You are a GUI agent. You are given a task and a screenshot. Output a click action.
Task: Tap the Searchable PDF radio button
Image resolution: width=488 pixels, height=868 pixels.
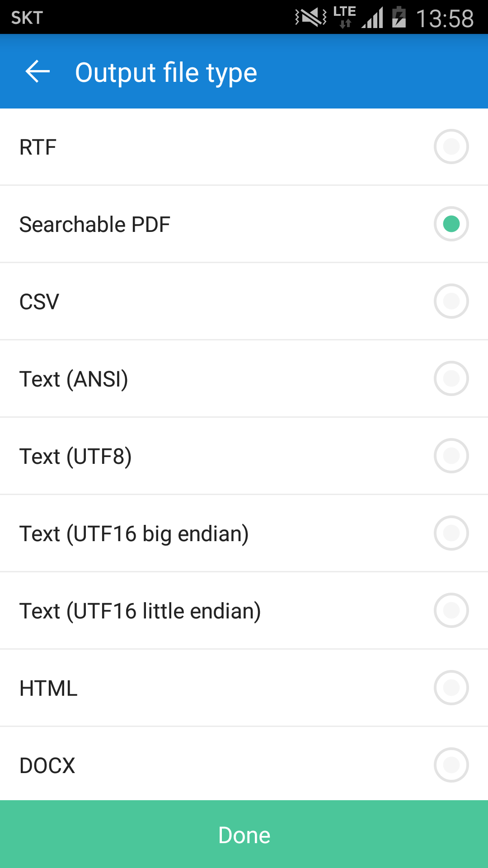[x=451, y=224]
